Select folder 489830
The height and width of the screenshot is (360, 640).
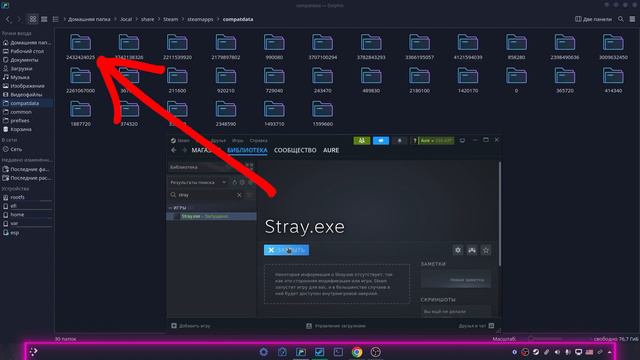(371, 80)
